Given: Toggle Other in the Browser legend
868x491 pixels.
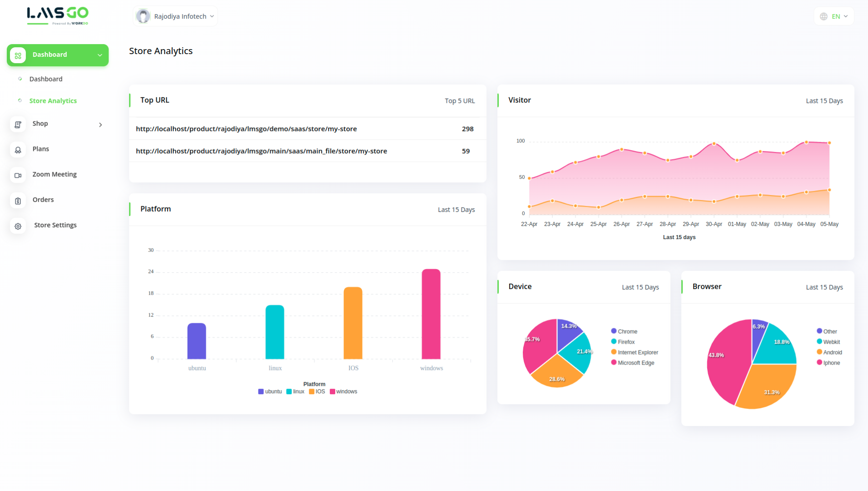Looking at the screenshot, I should [x=827, y=331].
